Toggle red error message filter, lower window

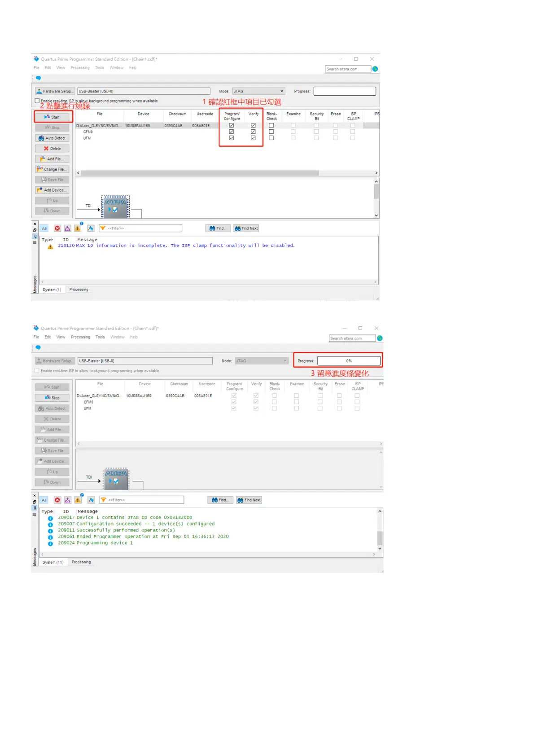pos(57,500)
